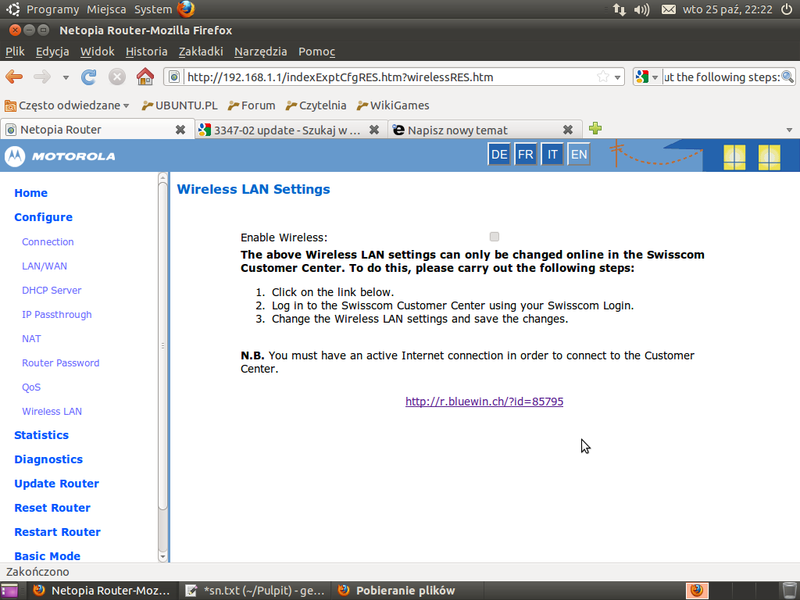Click Restart Router in sidebar
Image resolution: width=800 pixels, height=600 pixels.
[x=57, y=532]
